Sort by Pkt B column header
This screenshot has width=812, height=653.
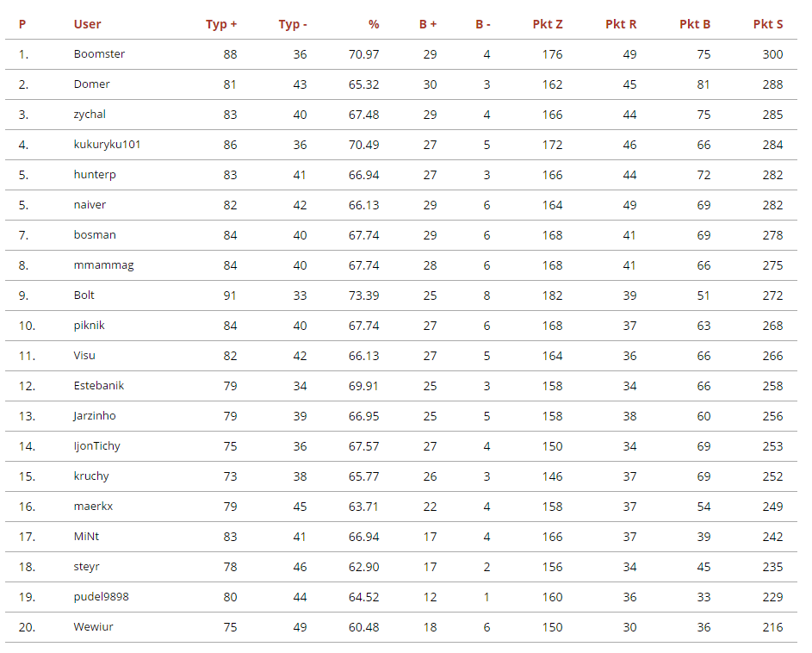click(x=695, y=24)
